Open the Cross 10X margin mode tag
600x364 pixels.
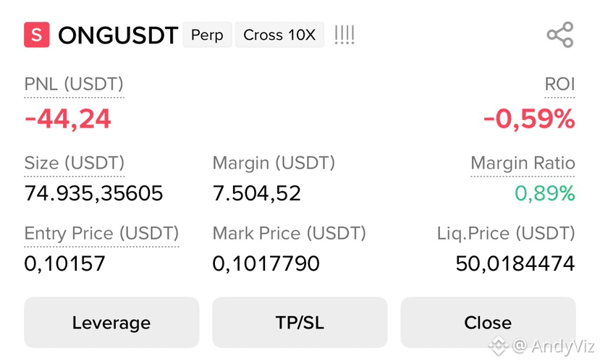279,35
